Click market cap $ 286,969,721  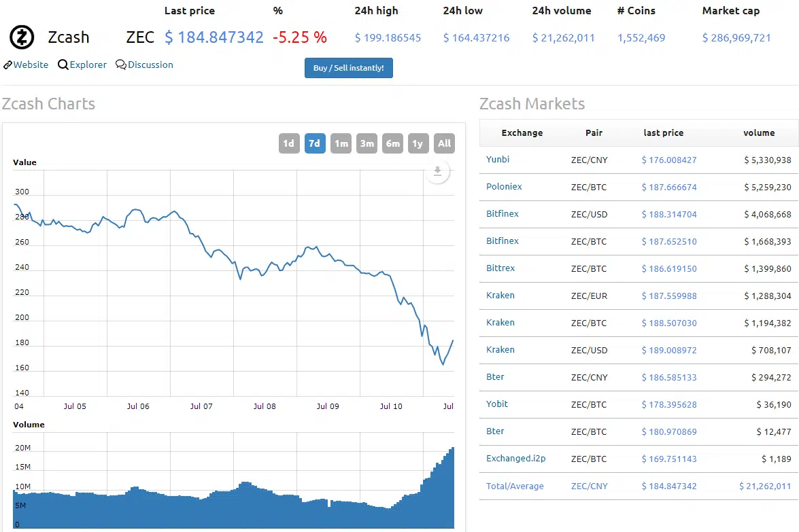click(x=736, y=37)
